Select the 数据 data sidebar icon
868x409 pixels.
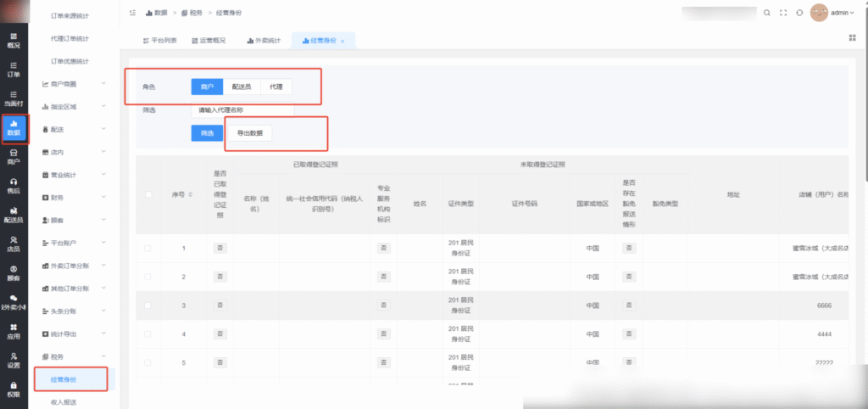(14, 127)
